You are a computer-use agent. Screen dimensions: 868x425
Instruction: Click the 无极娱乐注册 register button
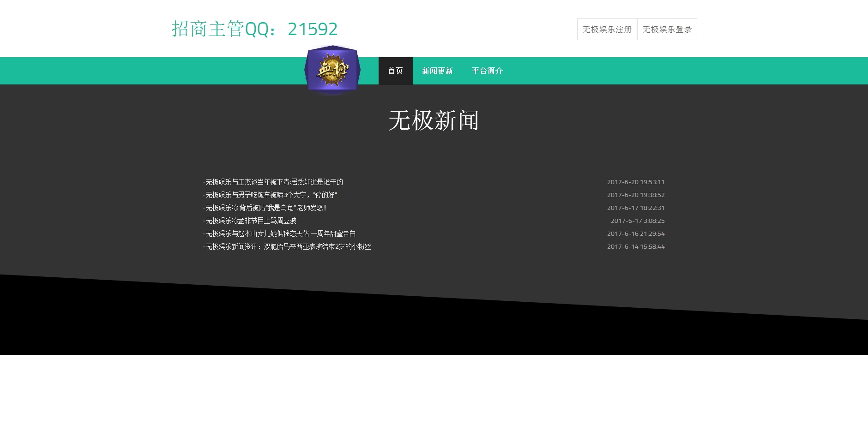point(607,30)
